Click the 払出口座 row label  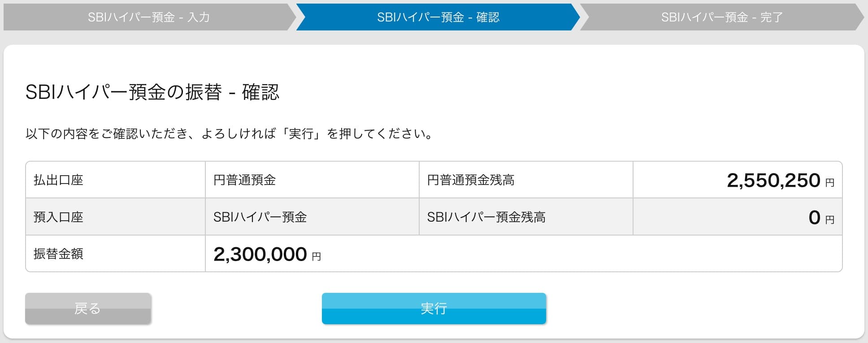tap(58, 180)
